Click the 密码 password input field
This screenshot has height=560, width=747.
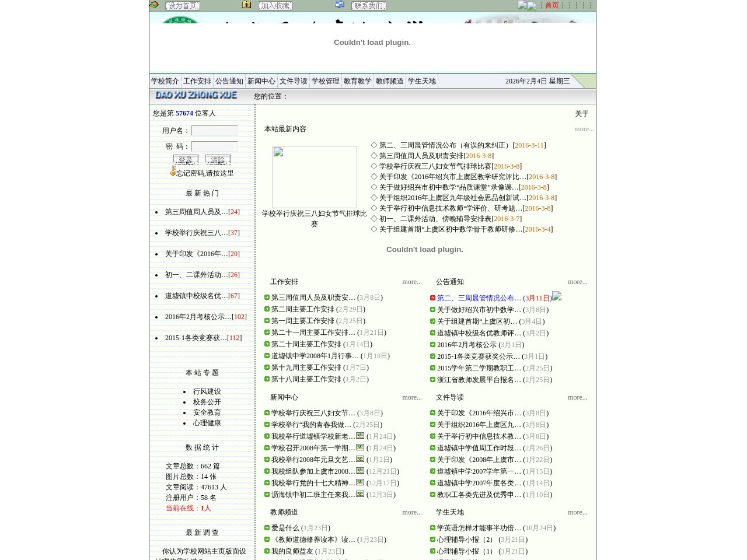(x=215, y=146)
